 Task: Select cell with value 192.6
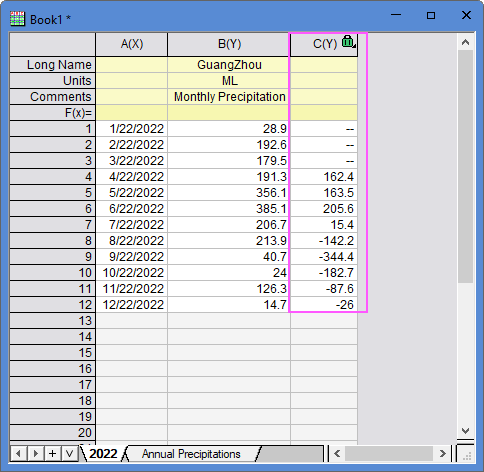tap(229, 145)
